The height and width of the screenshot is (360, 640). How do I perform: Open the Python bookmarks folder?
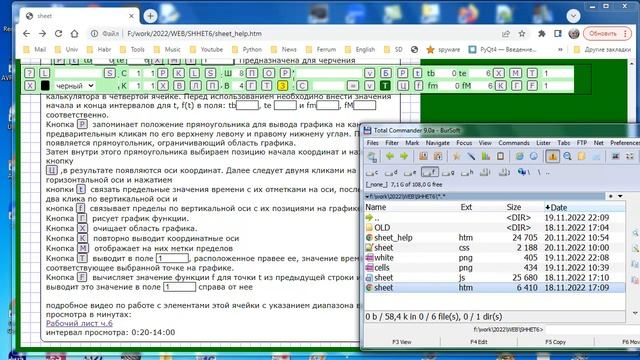(x=247, y=49)
